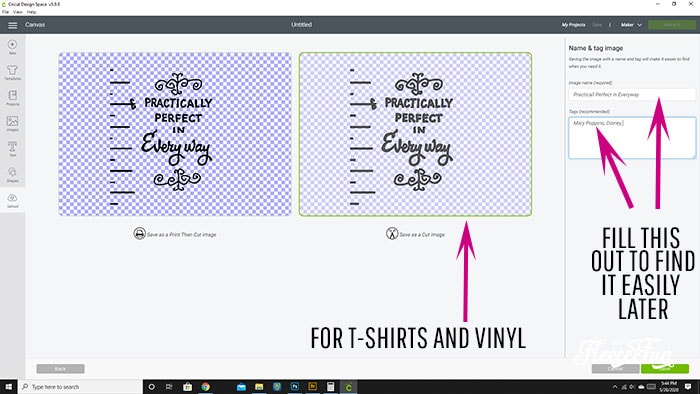Click the taskbar search box
This screenshot has height=394, width=700.
80,387
